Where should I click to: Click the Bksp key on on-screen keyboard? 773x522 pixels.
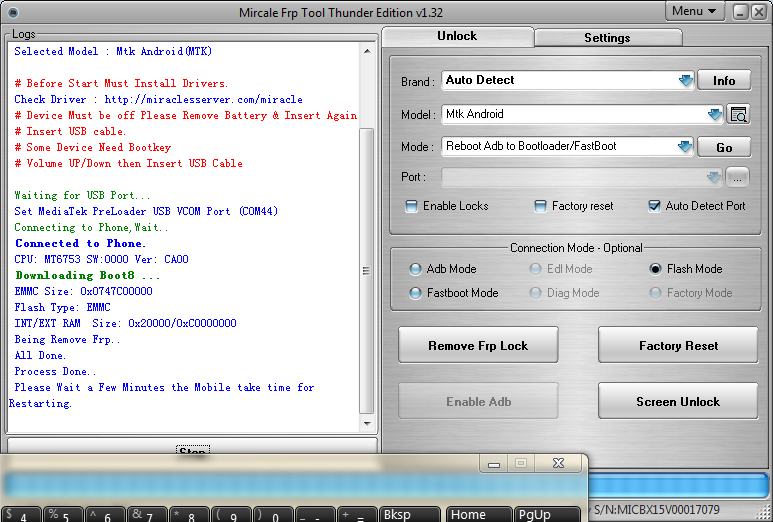tap(410, 514)
